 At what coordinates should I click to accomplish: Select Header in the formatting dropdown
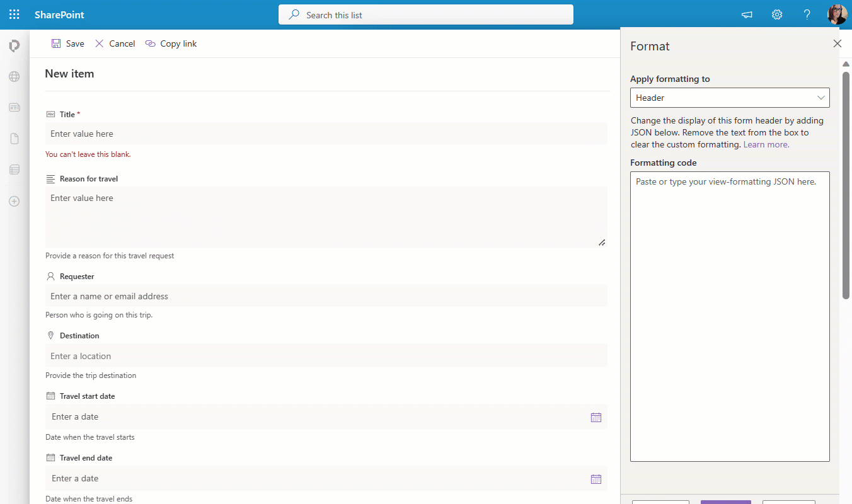(x=693, y=98)
